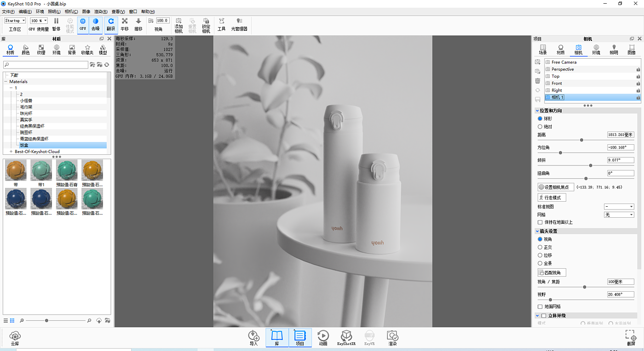Enable the ground grid (地面网格) checkbox
Screen dimensions: 644x351
click(540, 306)
